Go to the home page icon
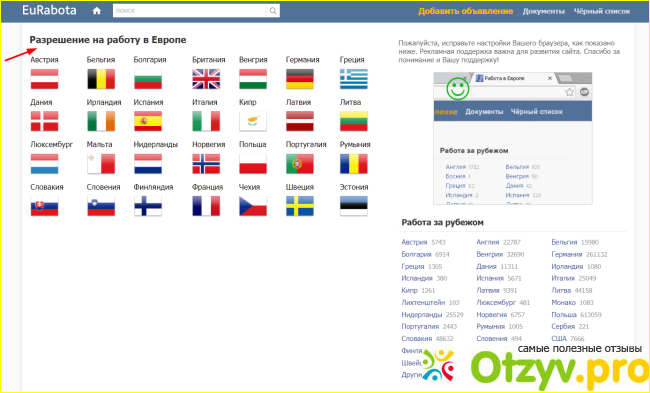Image resolution: width=650 pixels, height=393 pixels. click(97, 11)
